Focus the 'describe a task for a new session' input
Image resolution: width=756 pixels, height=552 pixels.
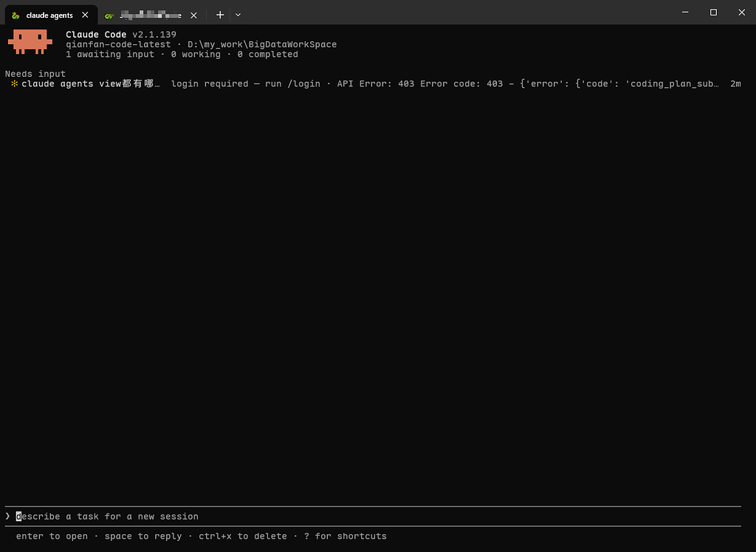pyautogui.click(x=373, y=517)
